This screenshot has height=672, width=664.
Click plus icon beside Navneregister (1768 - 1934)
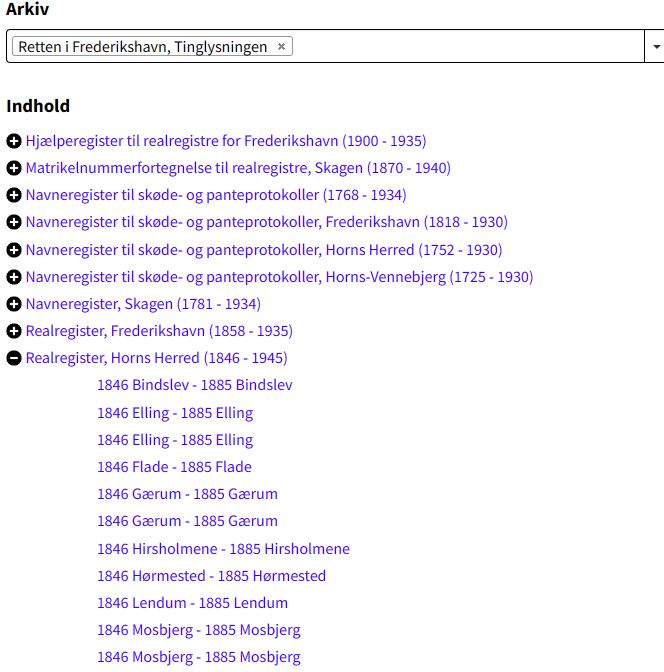click(x=14, y=195)
